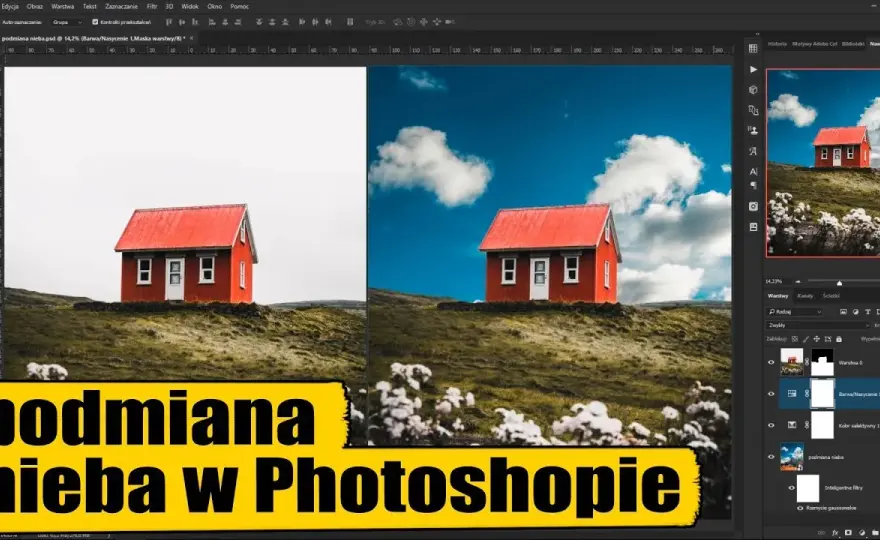880x540 pixels.
Task: Hide the Barwa/Nasycenie 1 layer
Action: (771, 393)
